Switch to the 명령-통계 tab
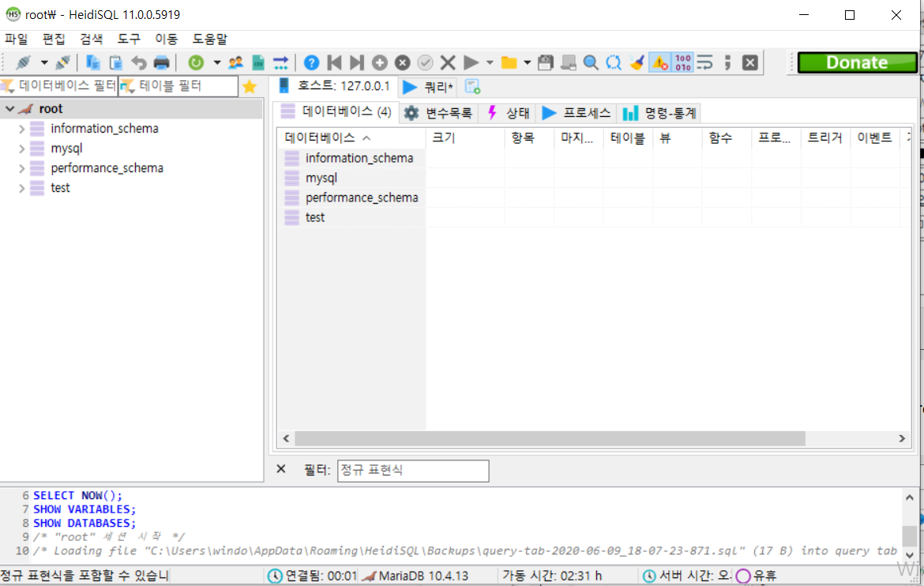Viewport: 924px width, 586px height. [660, 113]
